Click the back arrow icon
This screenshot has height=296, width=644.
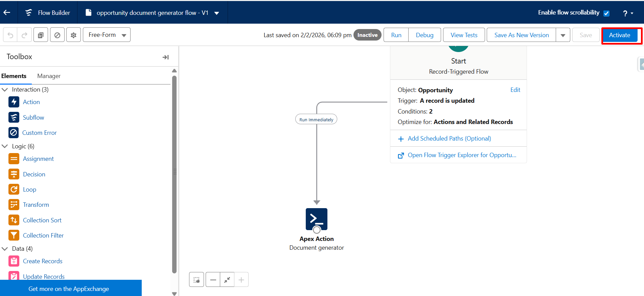point(7,13)
